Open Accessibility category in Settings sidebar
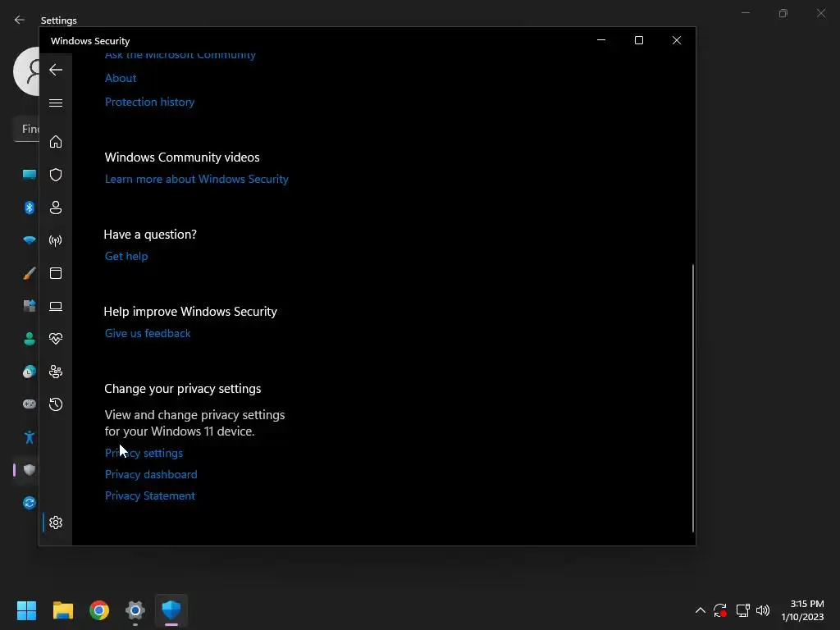The image size is (840, 630). point(30,437)
